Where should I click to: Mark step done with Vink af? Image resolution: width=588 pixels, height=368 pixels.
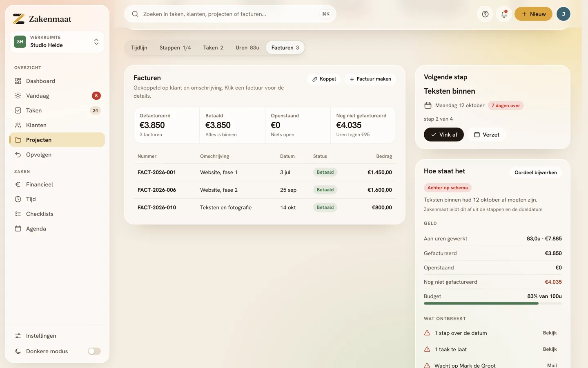click(444, 135)
